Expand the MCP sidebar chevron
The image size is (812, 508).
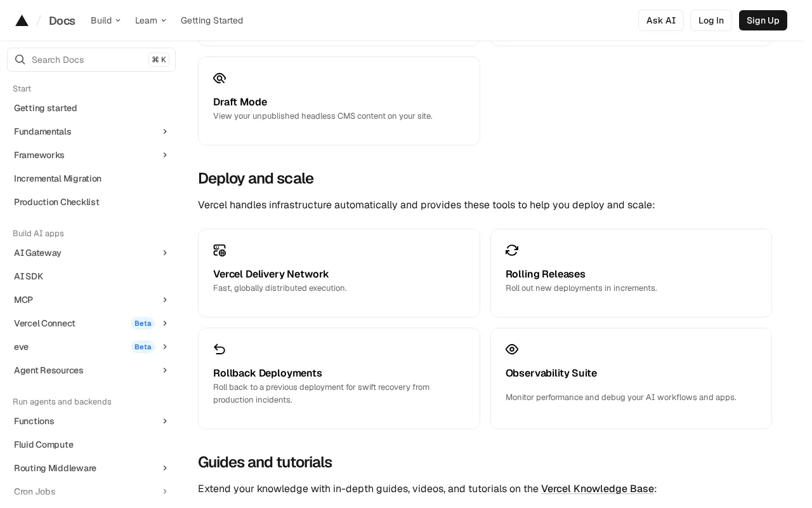point(165,300)
